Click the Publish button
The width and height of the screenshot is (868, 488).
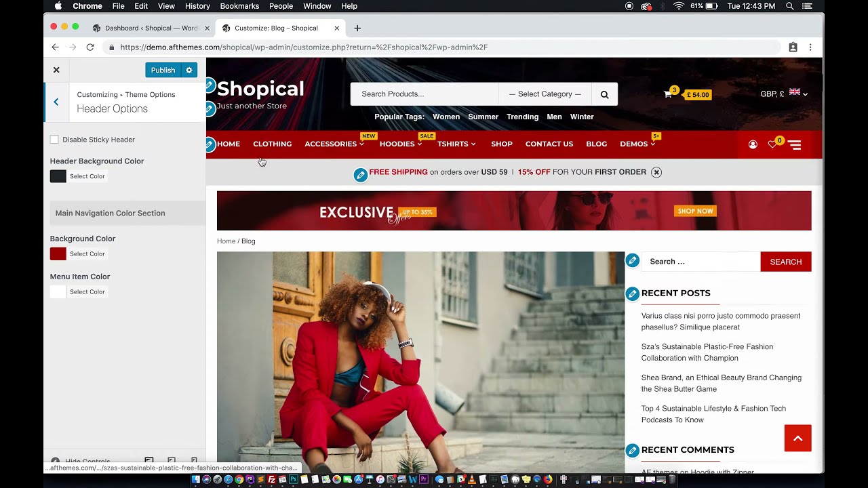(163, 70)
